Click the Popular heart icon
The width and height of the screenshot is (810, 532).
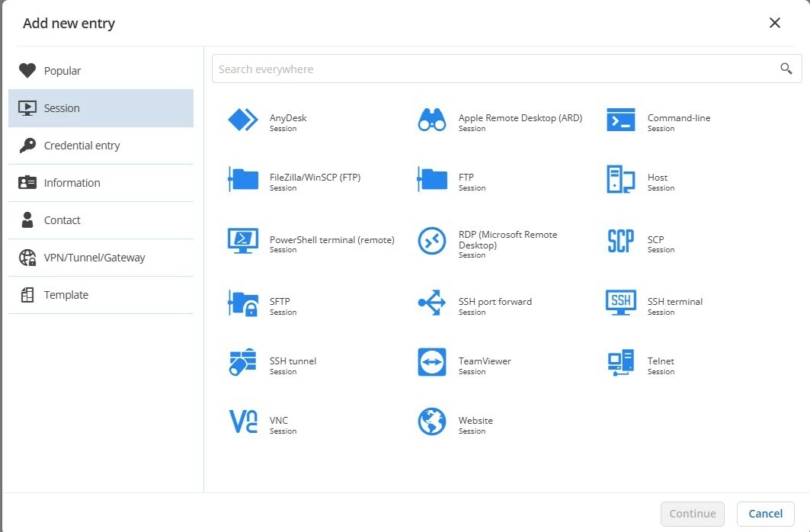[x=27, y=70]
